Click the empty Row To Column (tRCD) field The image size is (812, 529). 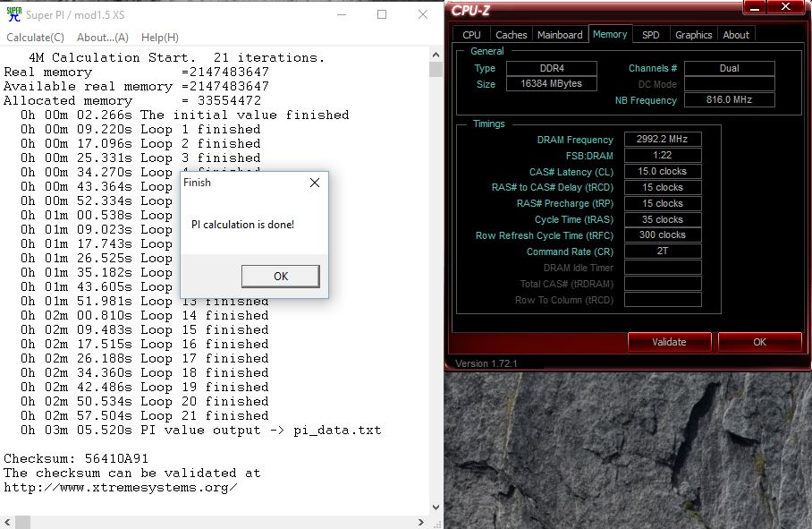(663, 300)
